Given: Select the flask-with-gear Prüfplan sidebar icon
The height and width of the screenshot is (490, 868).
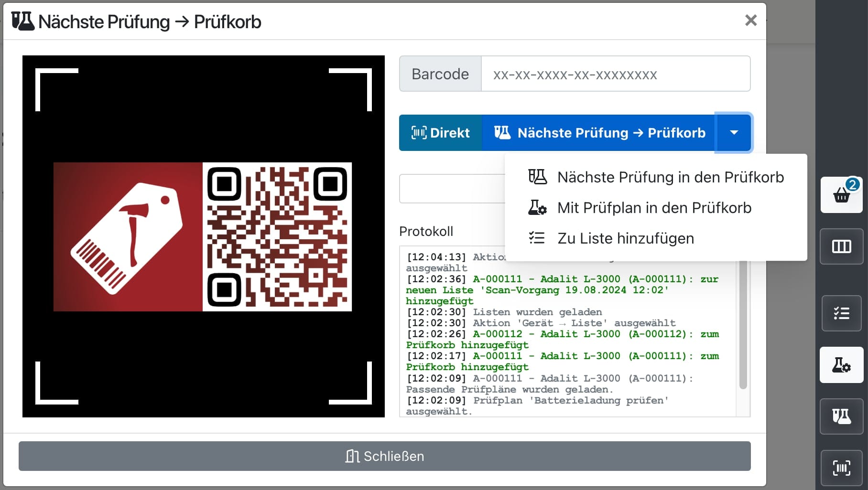Looking at the screenshot, I should click(841, 365).
